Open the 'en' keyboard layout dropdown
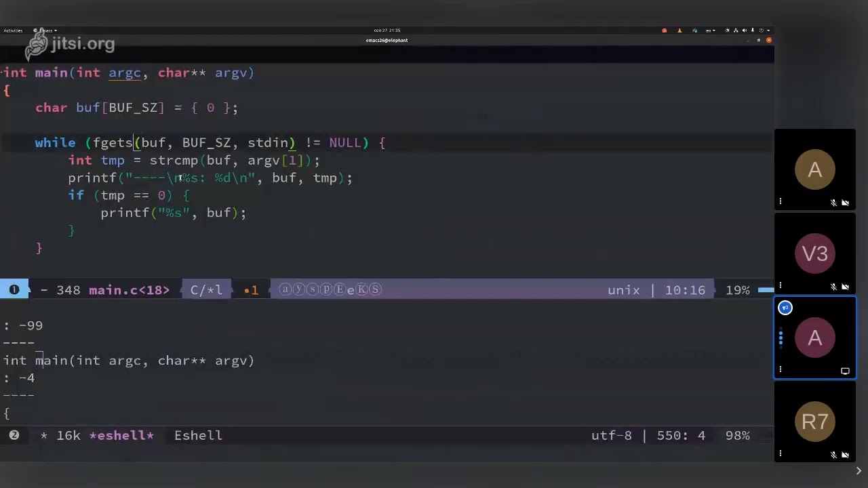This screenshot has width=868, height=488. point(711,30)
